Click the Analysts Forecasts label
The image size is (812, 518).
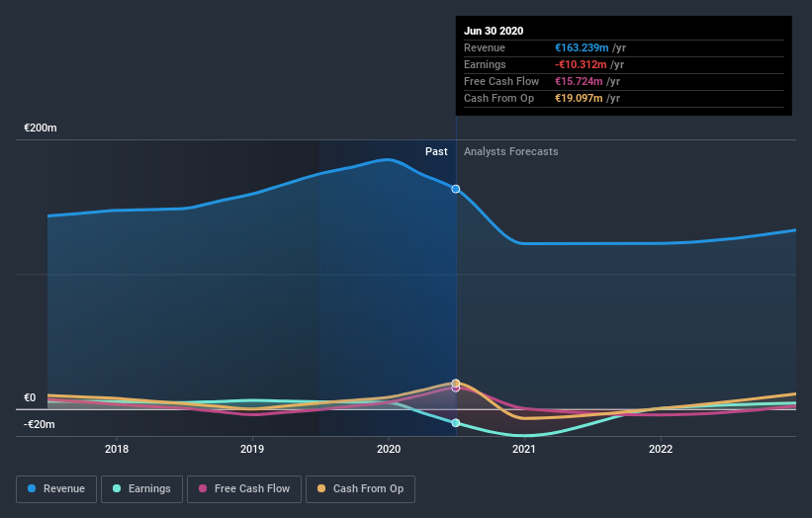(x=511, y=151)
